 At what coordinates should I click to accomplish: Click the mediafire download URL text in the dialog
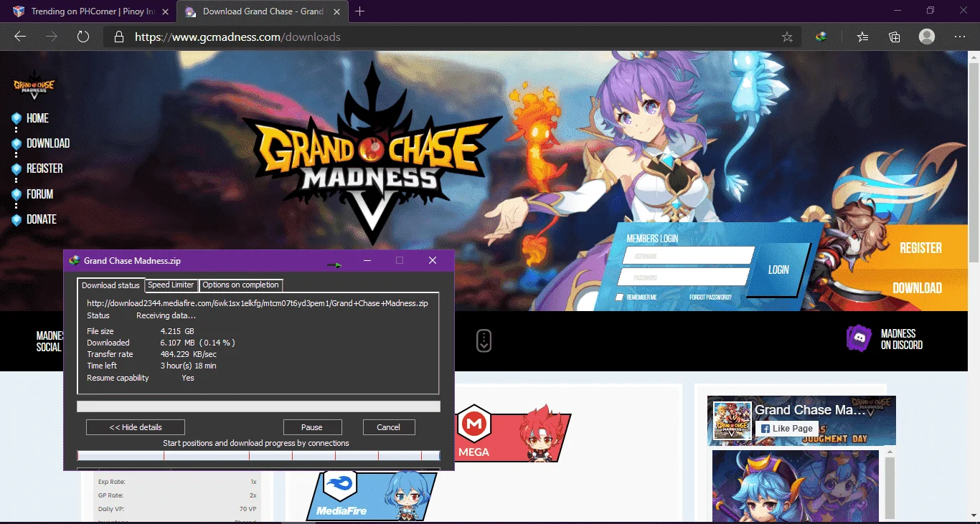coord(258,303)
